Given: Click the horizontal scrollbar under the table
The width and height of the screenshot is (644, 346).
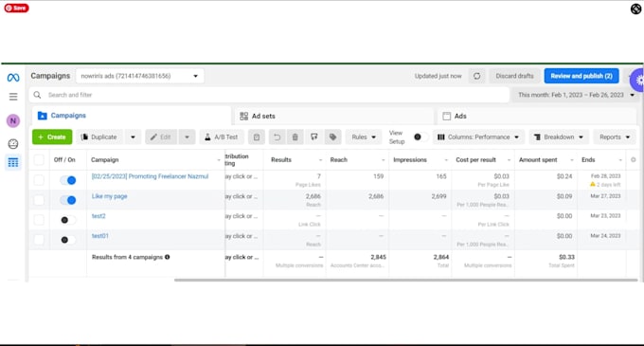Looking at the screenshot, I should [405, 281].
